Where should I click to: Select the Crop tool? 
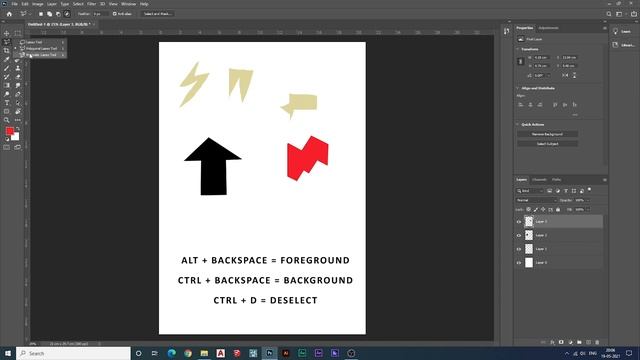tap(7, 51)
